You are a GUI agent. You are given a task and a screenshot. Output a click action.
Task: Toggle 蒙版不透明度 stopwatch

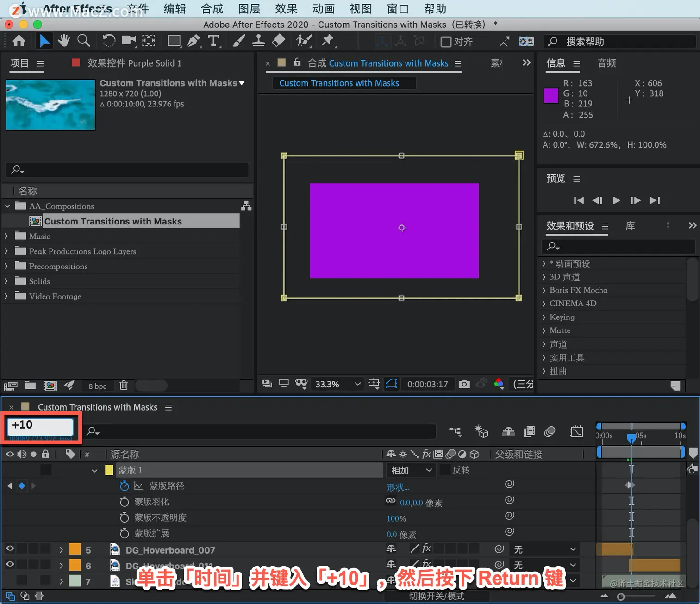coord(124,517)
